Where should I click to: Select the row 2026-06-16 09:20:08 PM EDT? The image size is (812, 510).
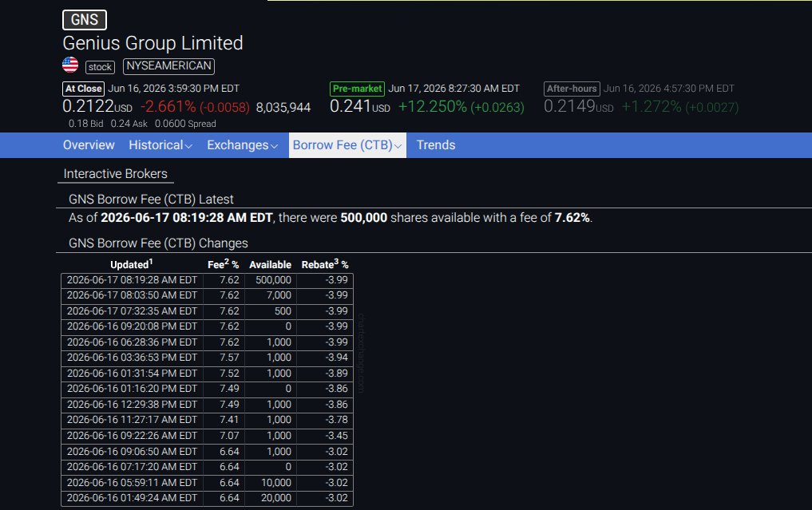tap(207, 326)
